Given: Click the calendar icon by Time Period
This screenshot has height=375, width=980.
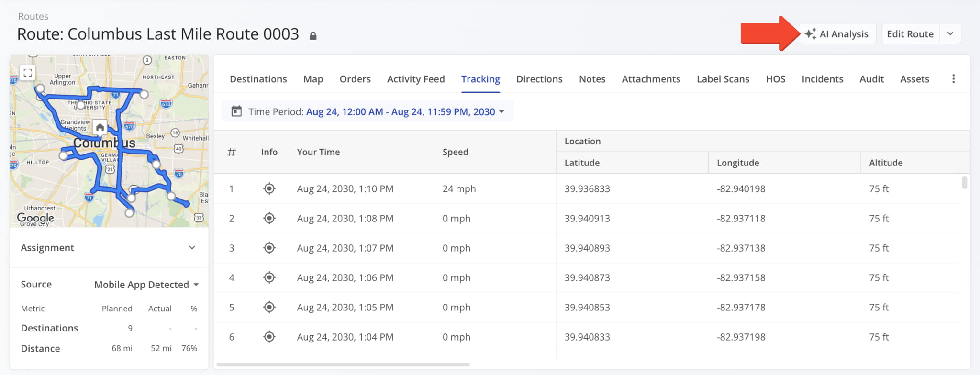Looking at the screenshot, I should [x=236, y=111].
